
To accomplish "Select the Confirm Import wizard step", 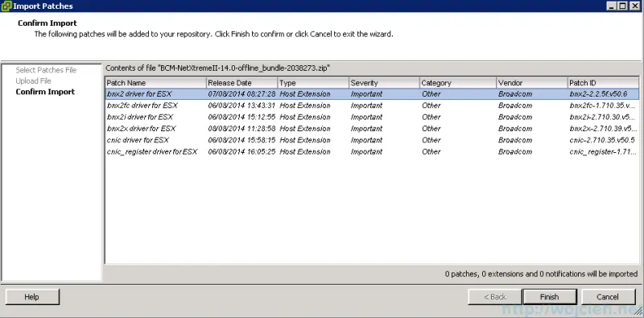I will [45, 92].
